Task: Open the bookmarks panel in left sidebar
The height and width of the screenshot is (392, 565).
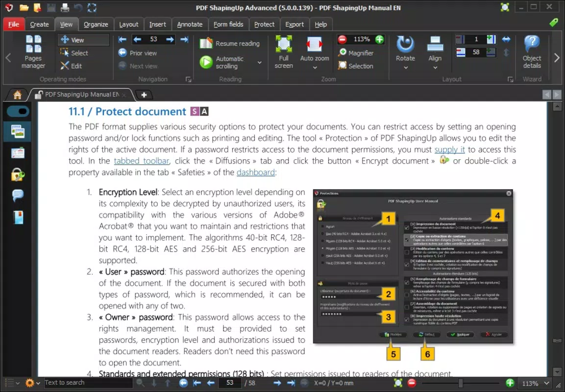Action: click(x=18, y=217)
